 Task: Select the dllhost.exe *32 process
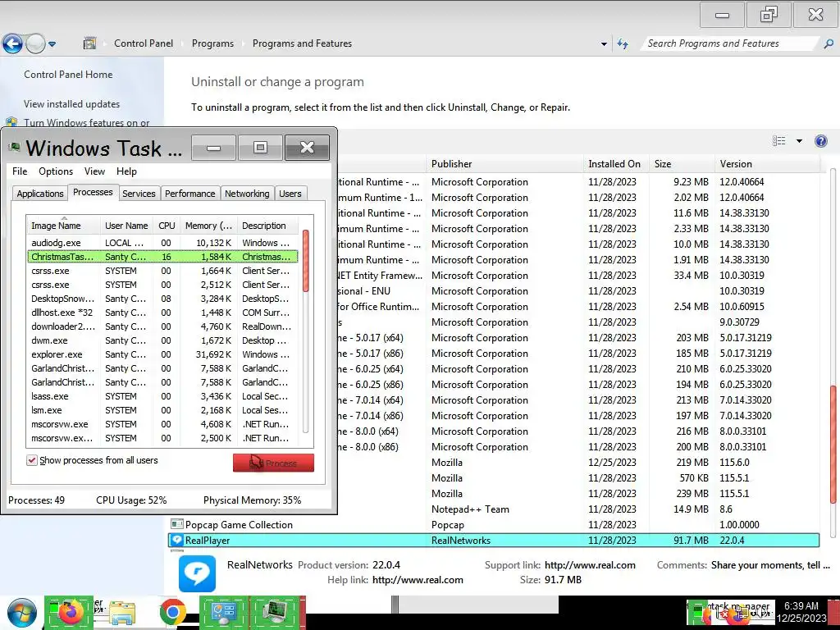(x=163, y=313)
